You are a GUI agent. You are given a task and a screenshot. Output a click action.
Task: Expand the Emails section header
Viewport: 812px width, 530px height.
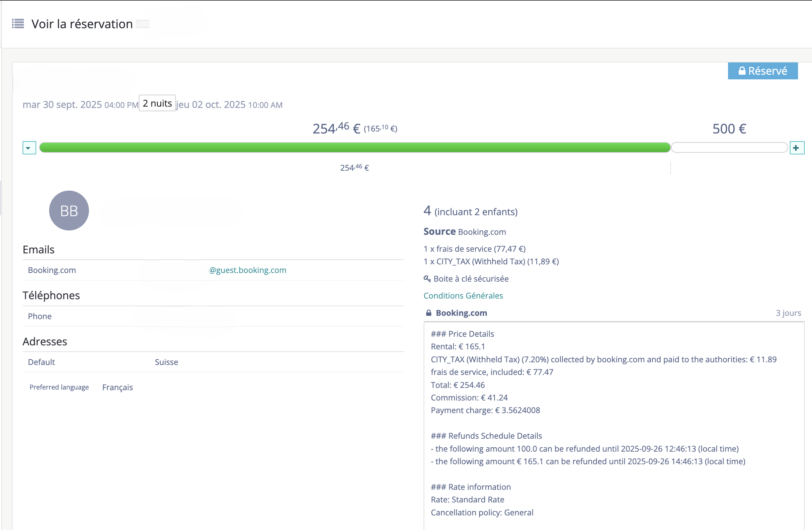(x=38, y=249)
